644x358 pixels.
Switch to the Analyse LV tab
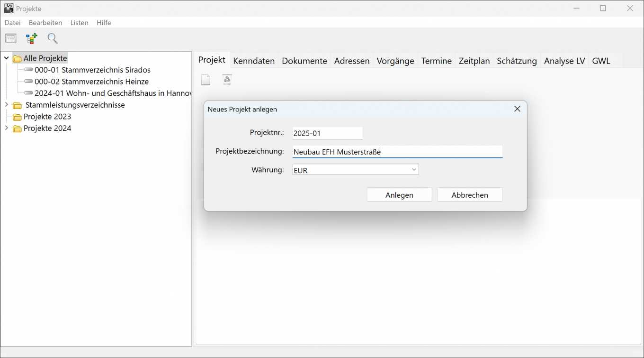(x=564, y=61)
